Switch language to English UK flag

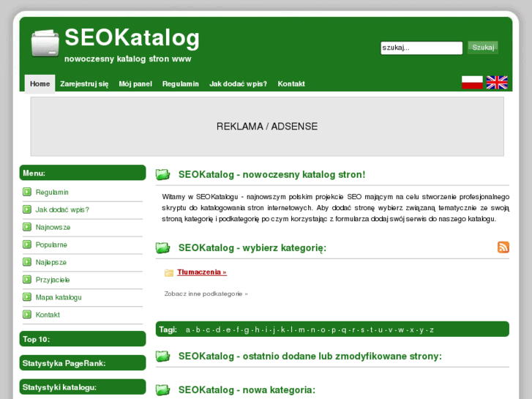pyautogui.click(x=497, y=83)
